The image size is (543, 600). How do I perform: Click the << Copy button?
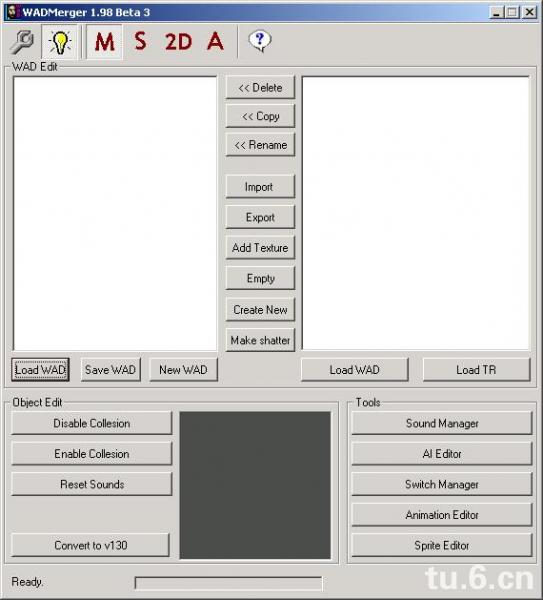pyautogui.click(x=260, y=116)
